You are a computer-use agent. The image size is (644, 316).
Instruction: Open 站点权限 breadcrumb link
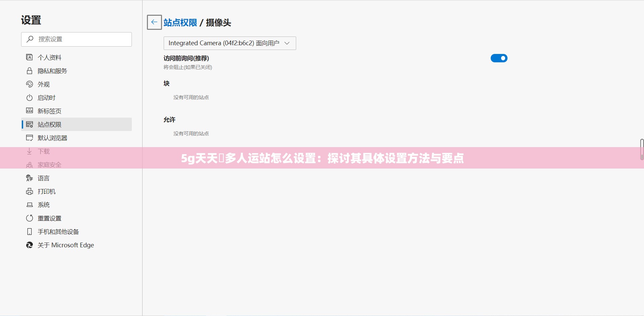click(x=180, y=22)
